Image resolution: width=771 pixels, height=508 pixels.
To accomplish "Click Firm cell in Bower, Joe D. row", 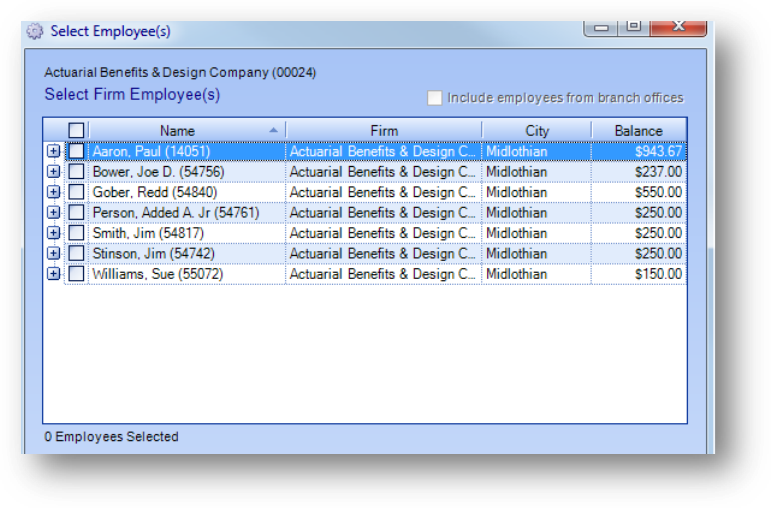I will (384, 172).
